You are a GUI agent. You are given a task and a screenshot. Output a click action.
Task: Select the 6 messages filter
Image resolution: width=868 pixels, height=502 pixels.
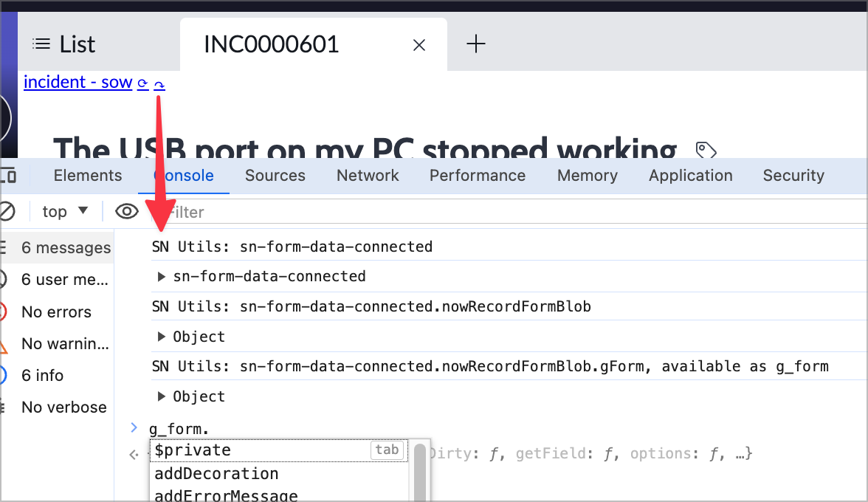click(x=65, y=247)
